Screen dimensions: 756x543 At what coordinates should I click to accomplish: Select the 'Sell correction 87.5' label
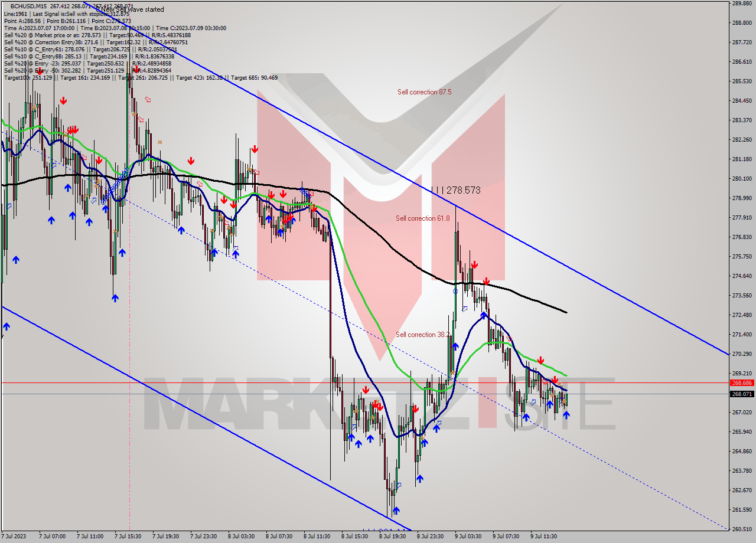425,92
